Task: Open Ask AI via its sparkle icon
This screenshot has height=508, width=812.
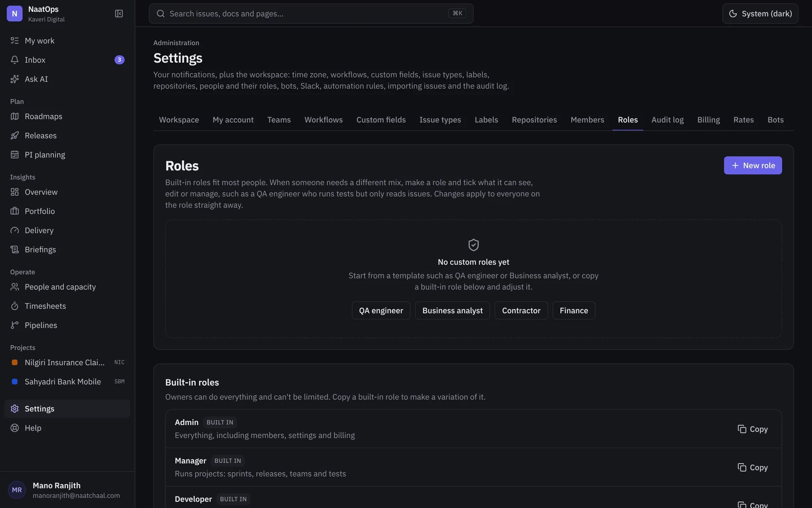Action: (15, 79)
